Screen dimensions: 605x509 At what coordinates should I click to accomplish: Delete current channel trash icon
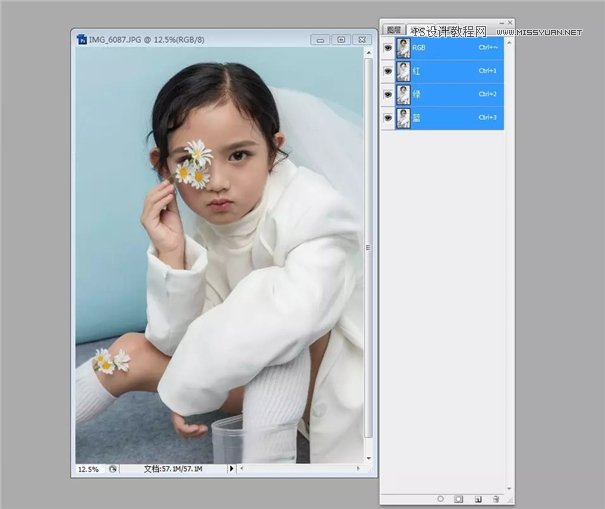496,499
